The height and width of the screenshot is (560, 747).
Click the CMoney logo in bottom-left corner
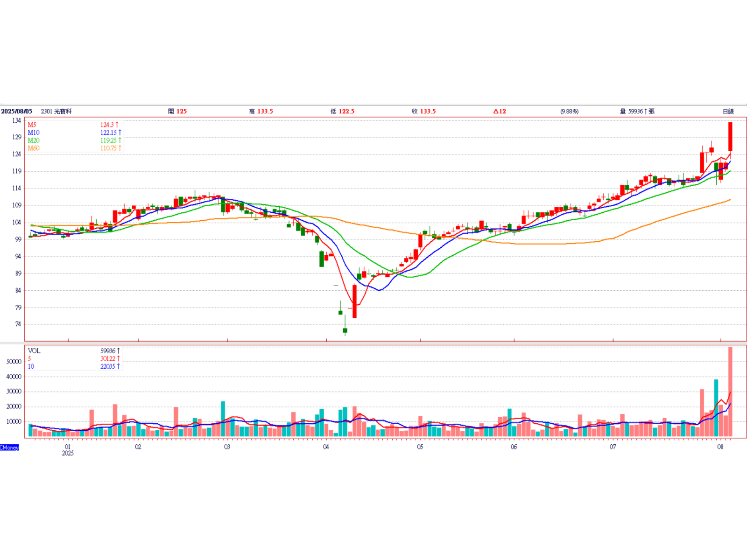(9, 448)
